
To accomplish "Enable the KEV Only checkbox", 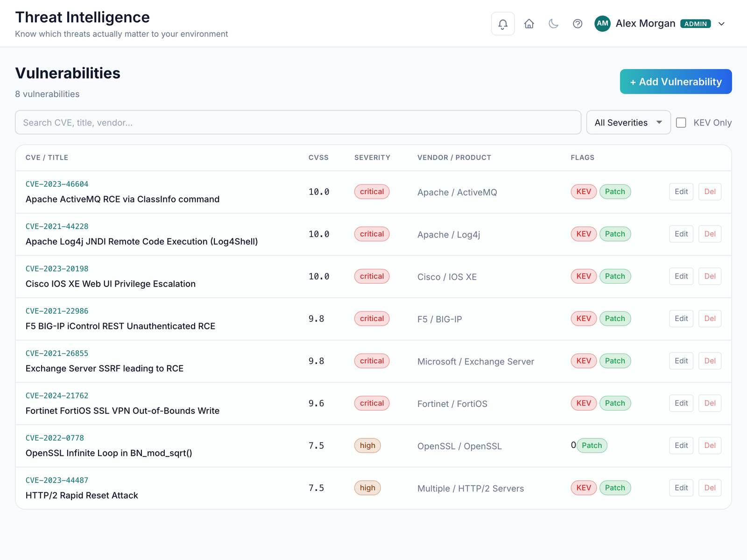I will tap(681, 123).
